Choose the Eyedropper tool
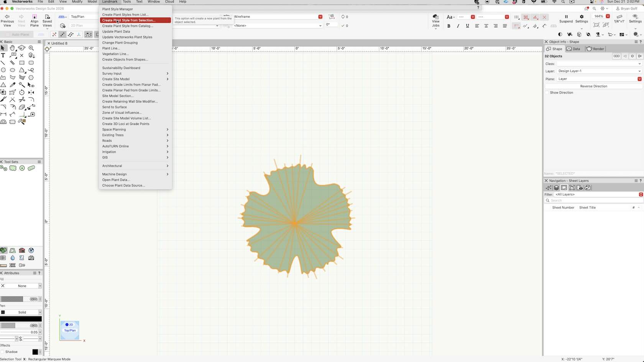 coord(13,85)
